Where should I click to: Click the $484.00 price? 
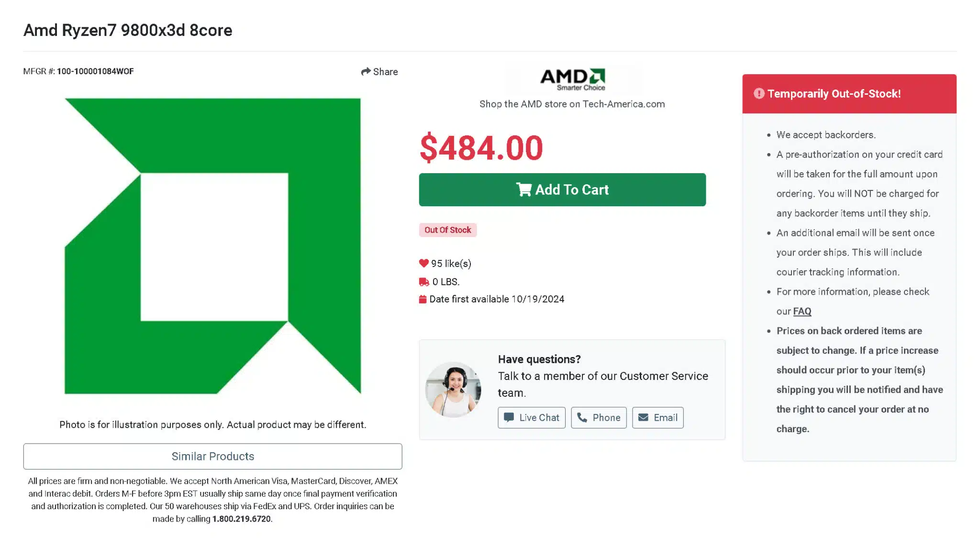coord(481,147)
